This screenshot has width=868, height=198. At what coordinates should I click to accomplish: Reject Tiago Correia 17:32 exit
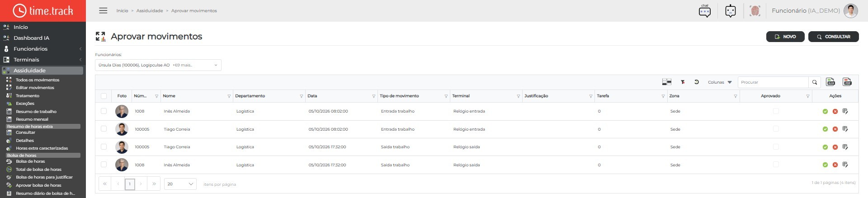[x=835, y=147]
